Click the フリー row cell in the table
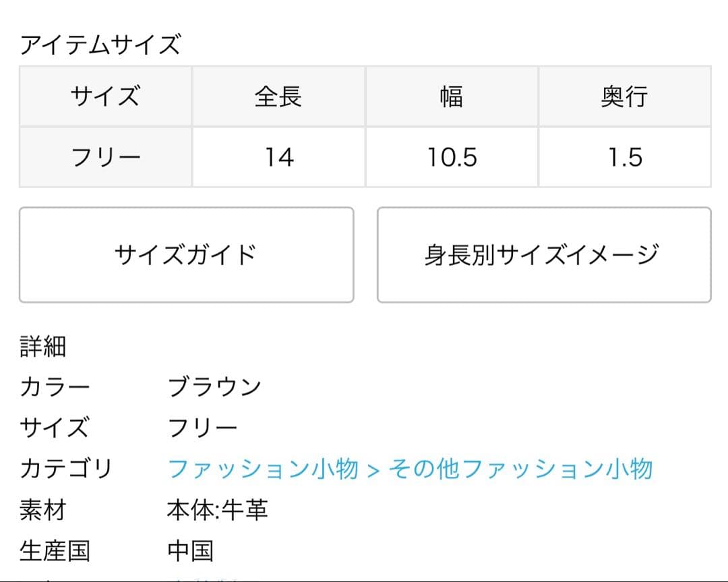 click(x=105, y=157)
